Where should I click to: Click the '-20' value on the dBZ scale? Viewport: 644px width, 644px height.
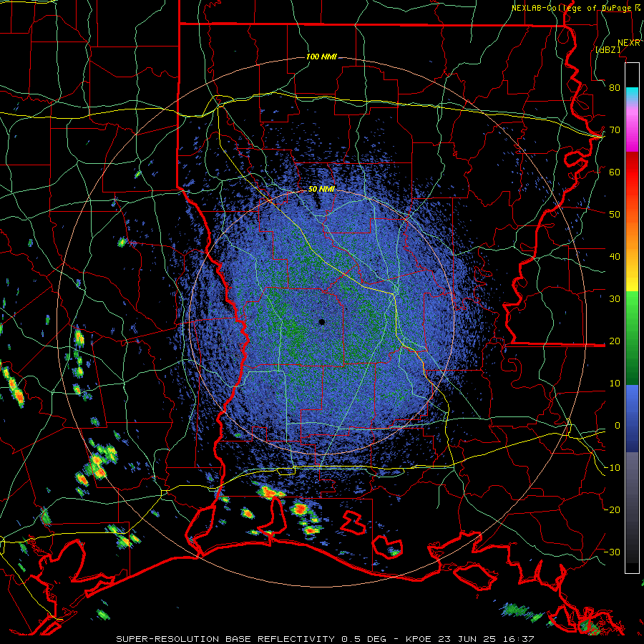[x=612, y=510]
